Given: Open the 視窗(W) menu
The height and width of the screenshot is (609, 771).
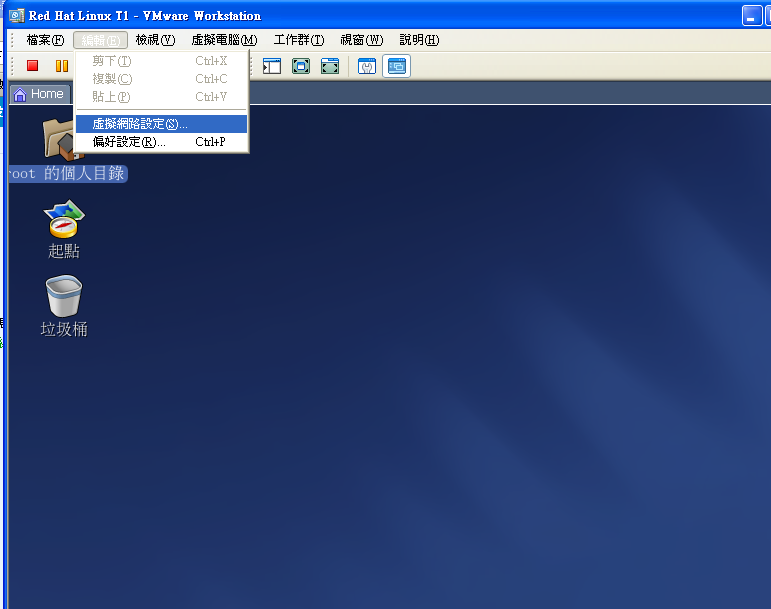Looking at the screenshot, I should pyautogui.click(x=362, y=40).
